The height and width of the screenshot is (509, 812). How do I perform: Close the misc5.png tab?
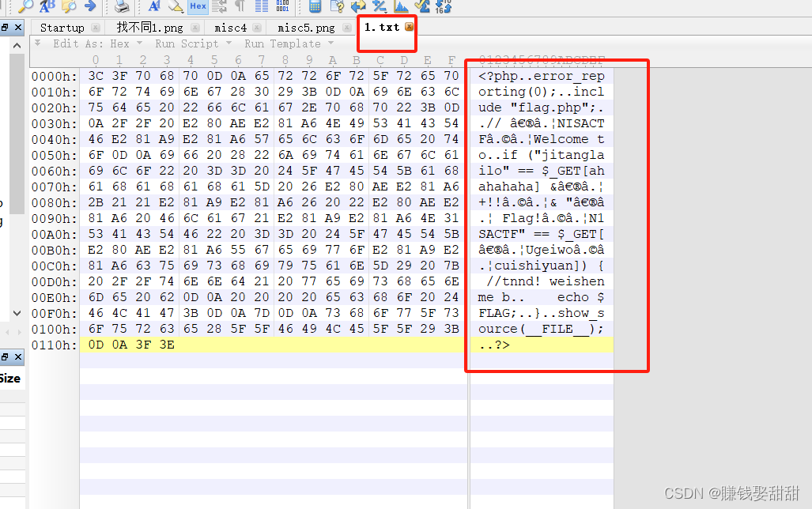click(x=347, y=28)
